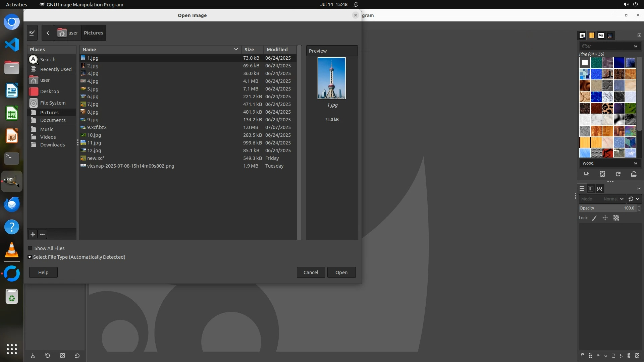644x362 pixels.
Task: Switch to the Brushes tab icon
Action: coord(582,35)
